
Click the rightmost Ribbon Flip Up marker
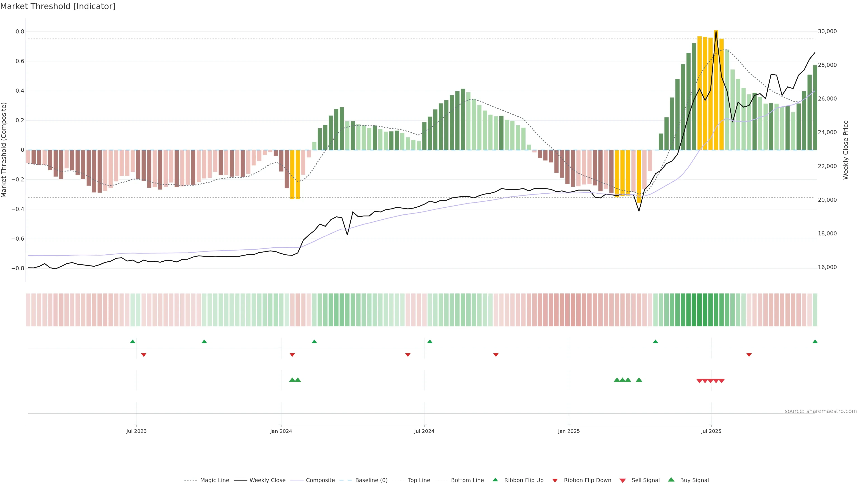coord(815,342)
